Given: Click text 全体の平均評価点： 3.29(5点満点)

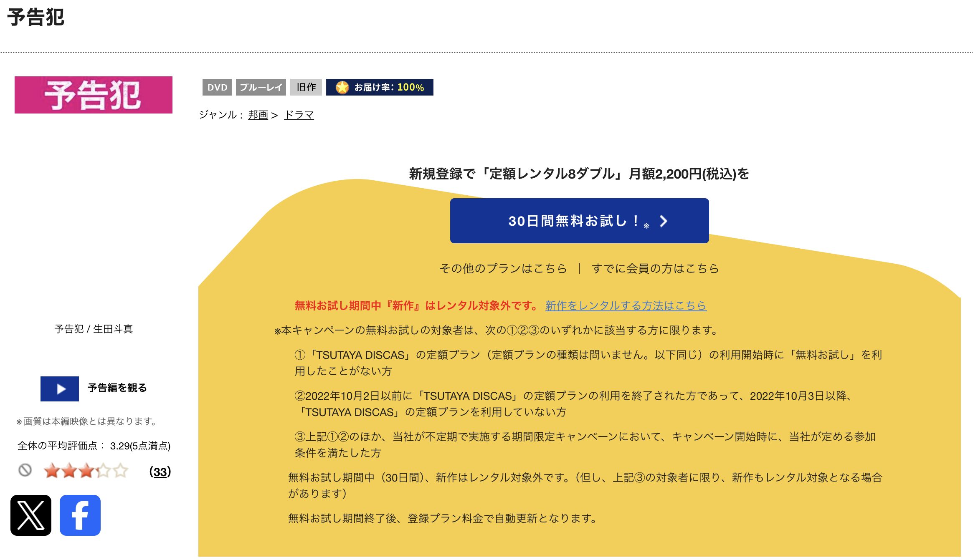Looking at the screenshot, I should 94,446.
